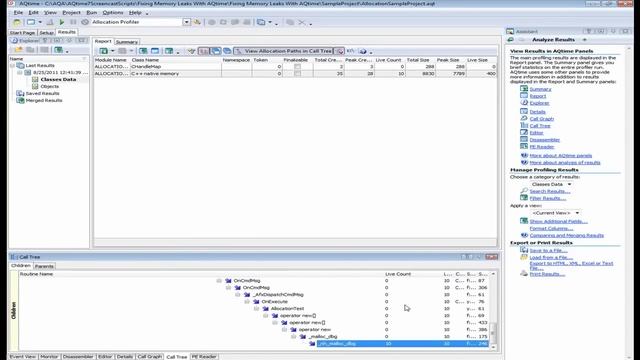
Task: Click the New Project icon in main toolbar
Action: tap(17, 22)
